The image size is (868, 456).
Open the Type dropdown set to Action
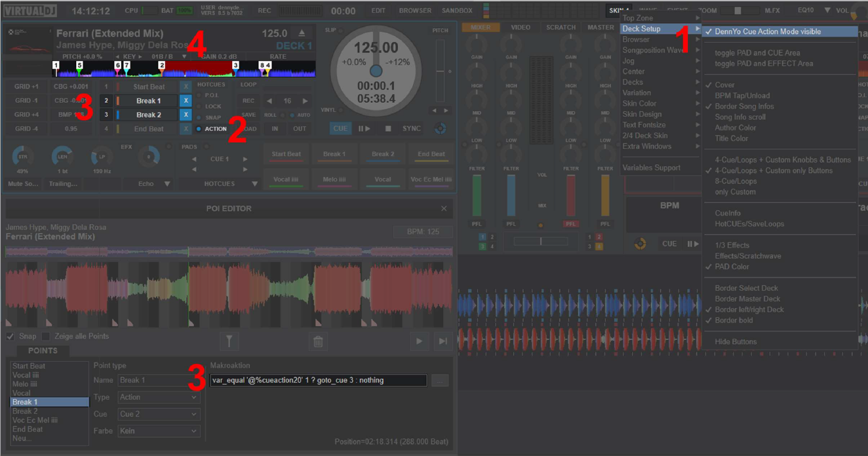coord(159,397)
